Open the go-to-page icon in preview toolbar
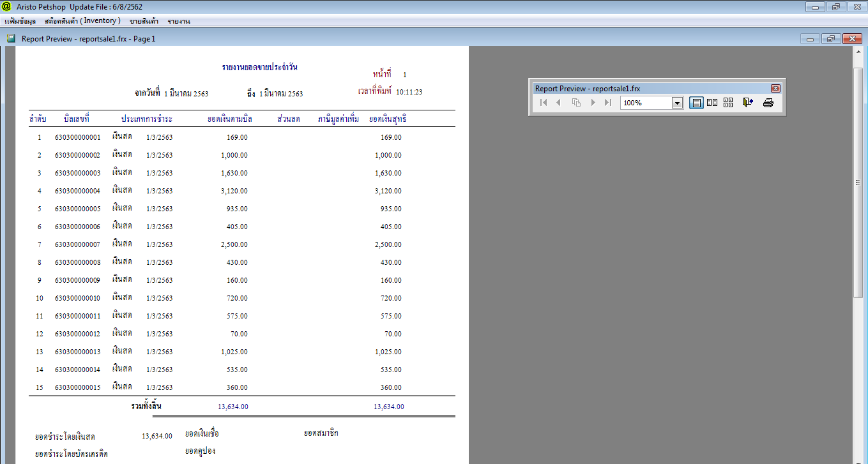Image resolution: width=868 pixels, height=464 pixels. (x=576, y=103)
